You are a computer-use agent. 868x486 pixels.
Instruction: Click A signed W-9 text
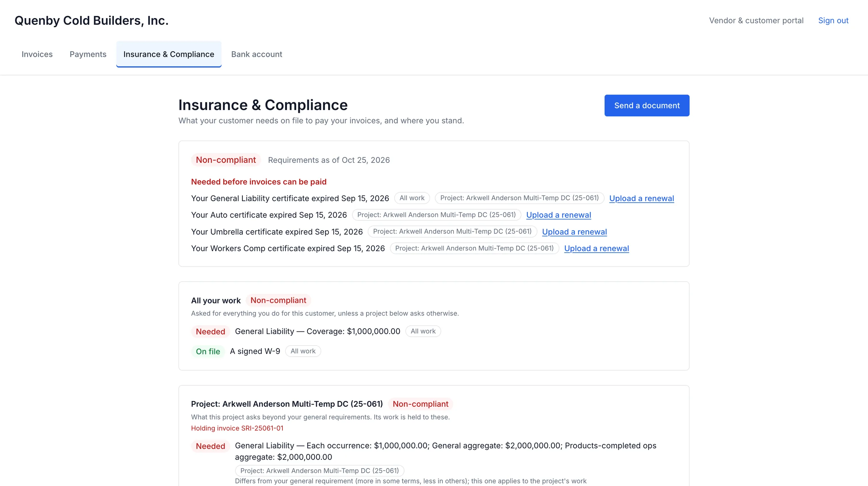tap(255, 351)
